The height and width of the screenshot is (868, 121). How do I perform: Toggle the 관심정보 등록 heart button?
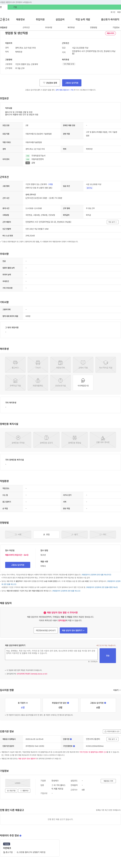(x=50, y=83)
